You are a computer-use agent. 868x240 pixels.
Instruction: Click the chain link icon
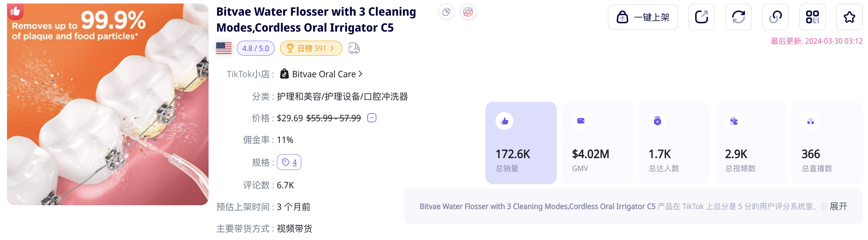[775, 17]
